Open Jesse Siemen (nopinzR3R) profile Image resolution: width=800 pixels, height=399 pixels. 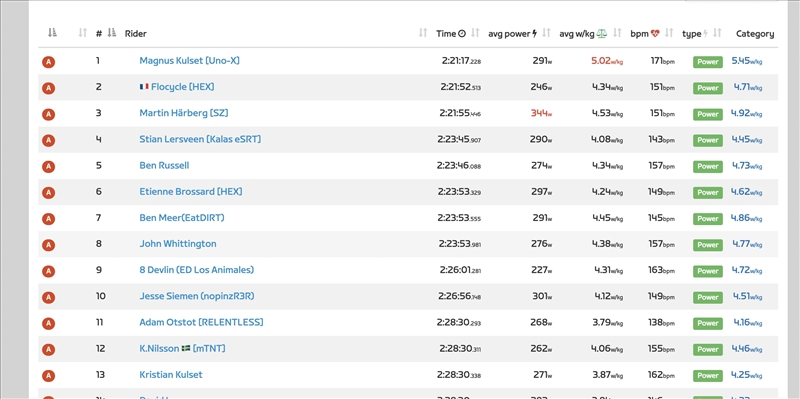(x=197, y=296)
